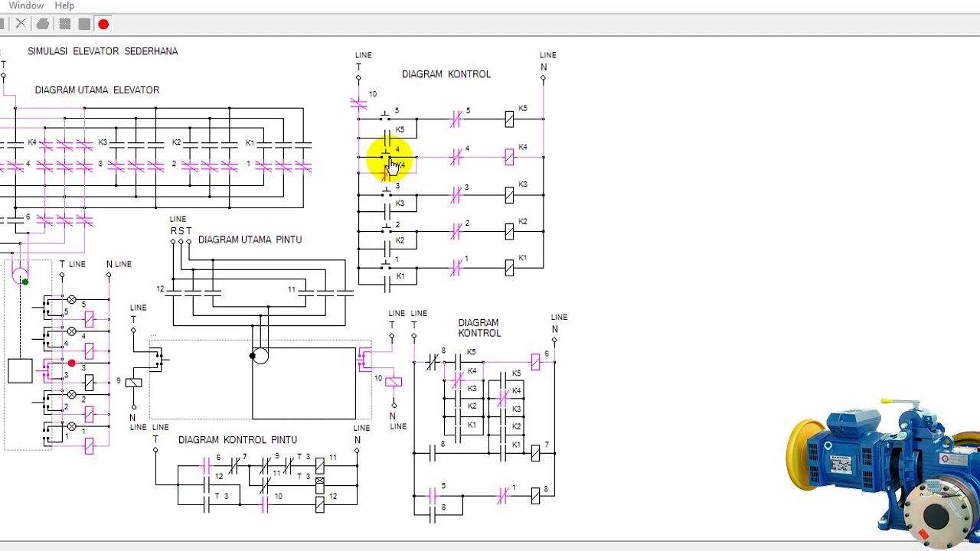Toggle floor 2 pushbutton in top Diagram Kontrol
980x551 pixels.
[385, 230]
